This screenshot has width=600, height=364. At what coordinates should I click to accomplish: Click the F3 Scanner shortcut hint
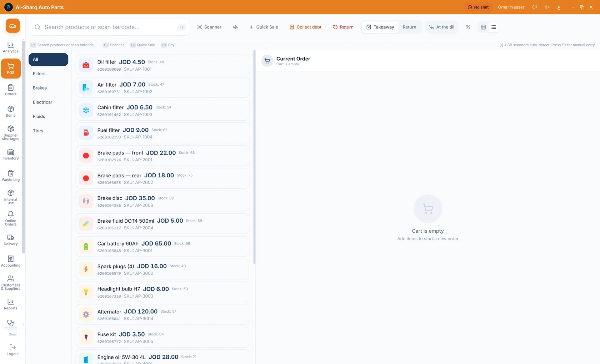(114, 45)
